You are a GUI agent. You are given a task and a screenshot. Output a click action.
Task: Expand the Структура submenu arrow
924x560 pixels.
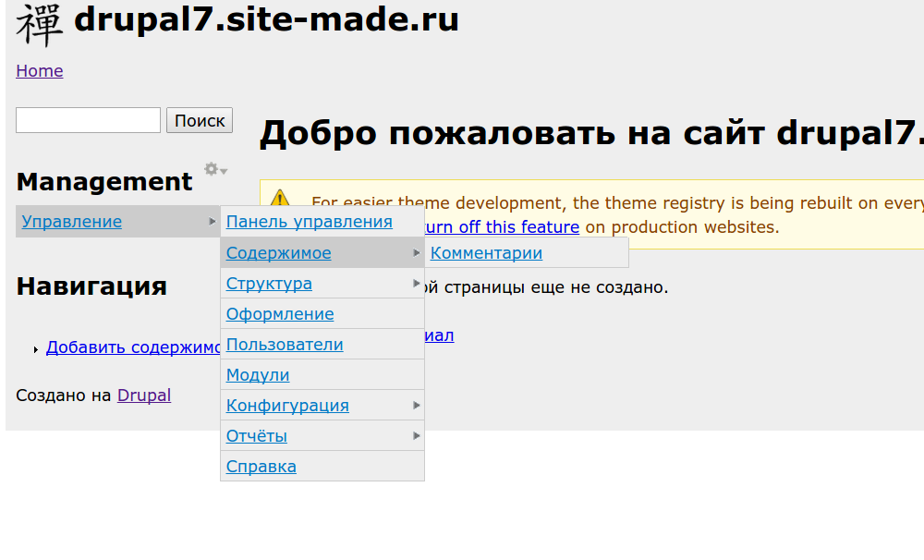(417, 284)
